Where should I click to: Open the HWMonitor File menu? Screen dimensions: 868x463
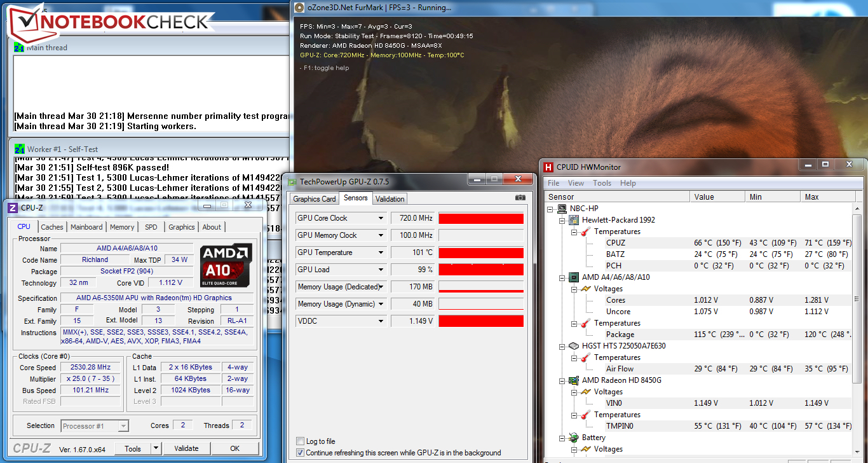click(x=553, y=183)
